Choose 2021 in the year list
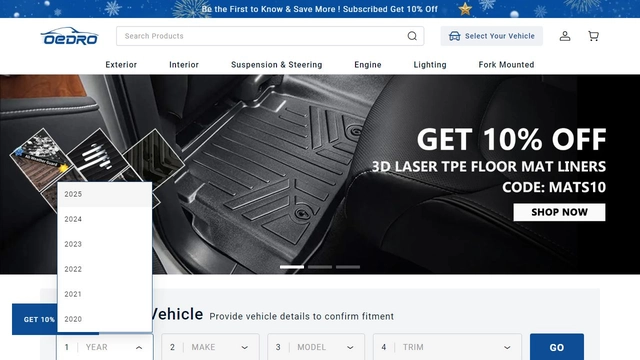 pos(105,294)
